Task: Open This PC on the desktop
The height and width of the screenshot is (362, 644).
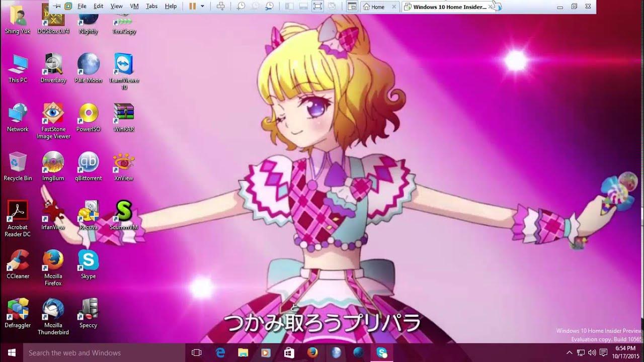Action: click(x=18, y=68)
